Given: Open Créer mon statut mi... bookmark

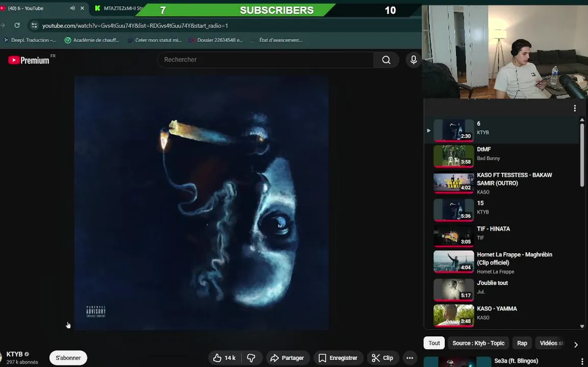Looking at the screenshot, I should [x=154, y=40].
